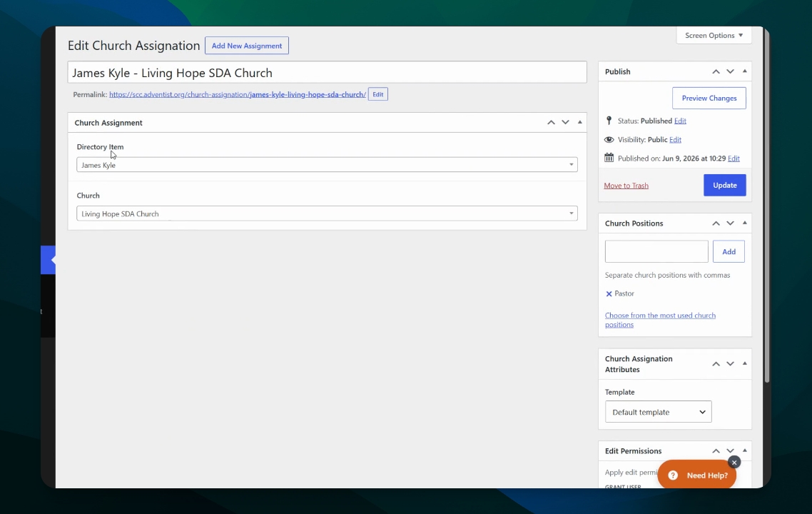812x514 pixels.
Task: Move Church Assignation Attributes panel up
Action: tap(716, 364)
